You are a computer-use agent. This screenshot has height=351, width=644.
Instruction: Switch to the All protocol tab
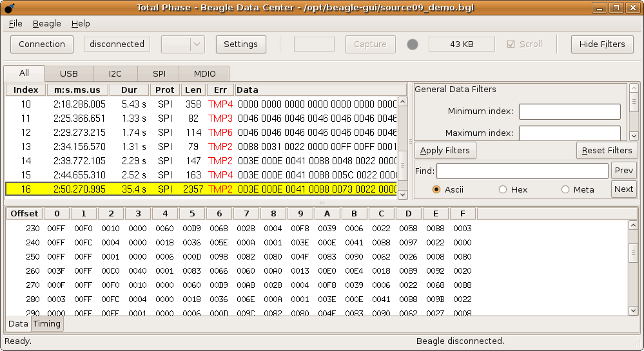(x=24, y=73)
